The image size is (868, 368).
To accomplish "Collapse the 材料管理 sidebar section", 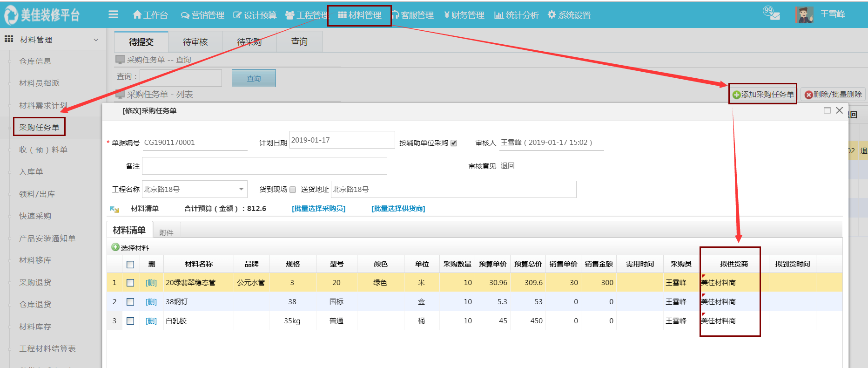I will [96, 40].
